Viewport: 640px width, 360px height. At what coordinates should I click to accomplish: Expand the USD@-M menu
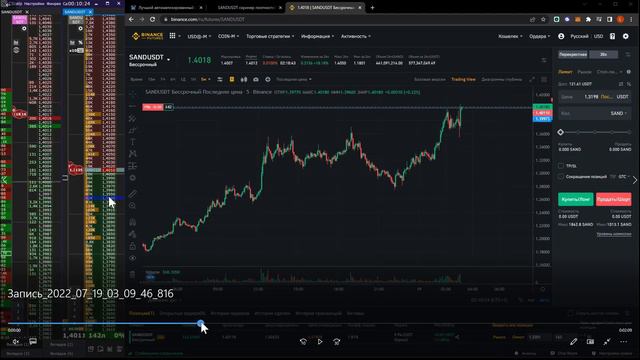[x=199, y=36]
